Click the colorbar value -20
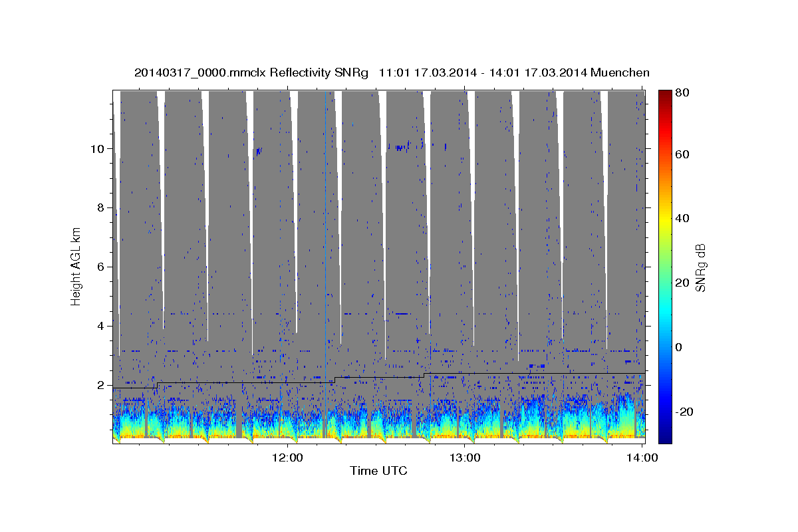The height and width of the screenshot is (532, 798). (684, 412)
